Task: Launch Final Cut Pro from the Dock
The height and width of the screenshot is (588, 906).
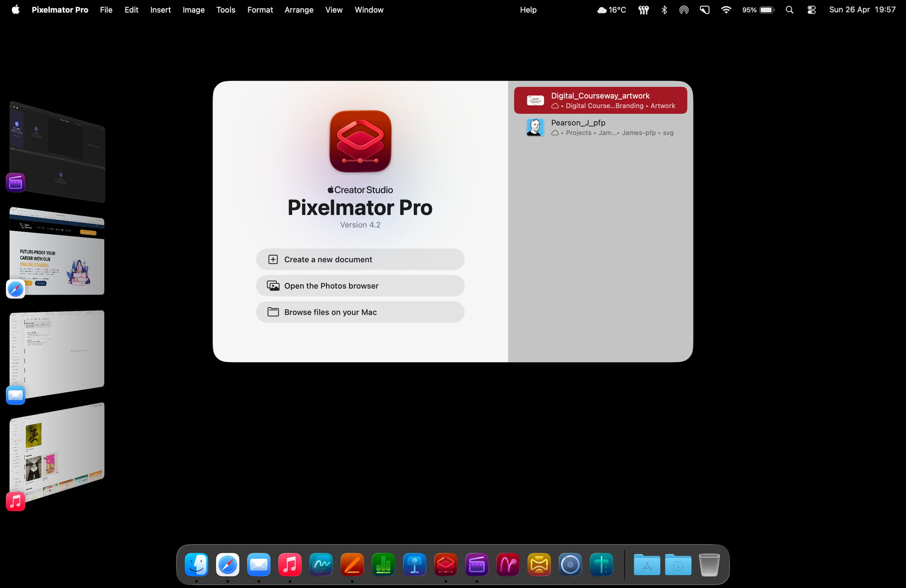Action: pos(477,564)
